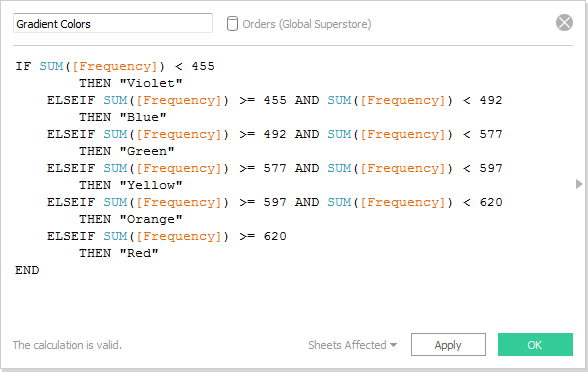This screenshot has width=588, height=372.
Task: Click the value 492 ending the Blue condition
Action: [490, 100]
